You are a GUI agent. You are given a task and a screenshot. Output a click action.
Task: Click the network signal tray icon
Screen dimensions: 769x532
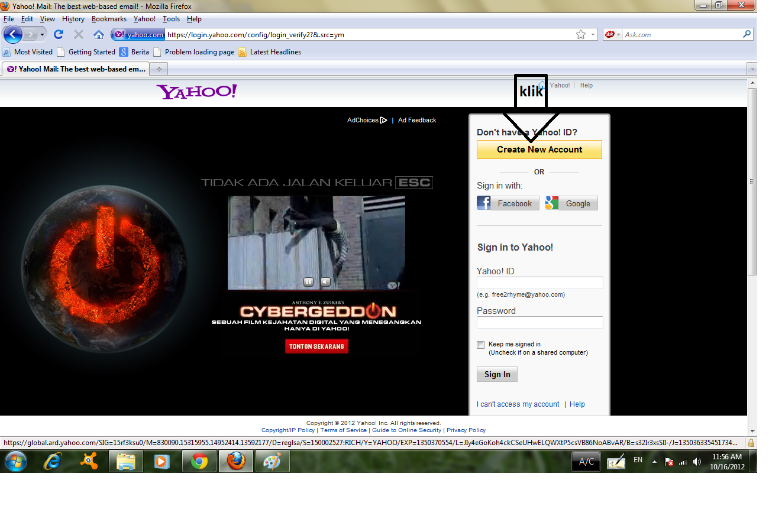683,462
